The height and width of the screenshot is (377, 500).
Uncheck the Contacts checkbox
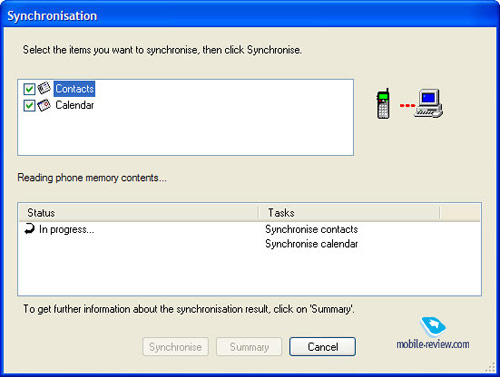[29, 89]
